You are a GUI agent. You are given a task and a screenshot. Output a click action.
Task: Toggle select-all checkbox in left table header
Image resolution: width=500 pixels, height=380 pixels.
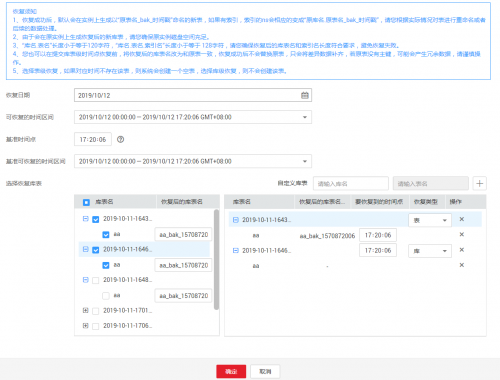tap(86, 202)
